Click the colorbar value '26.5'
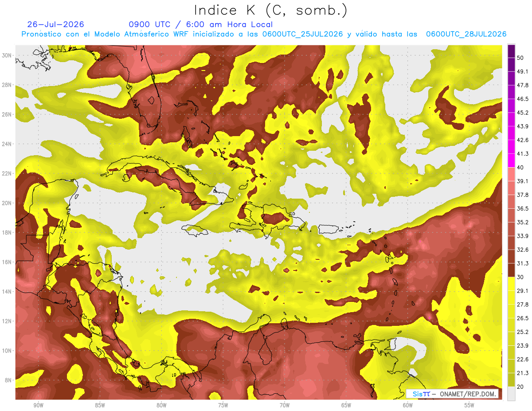 coord(523,318)
